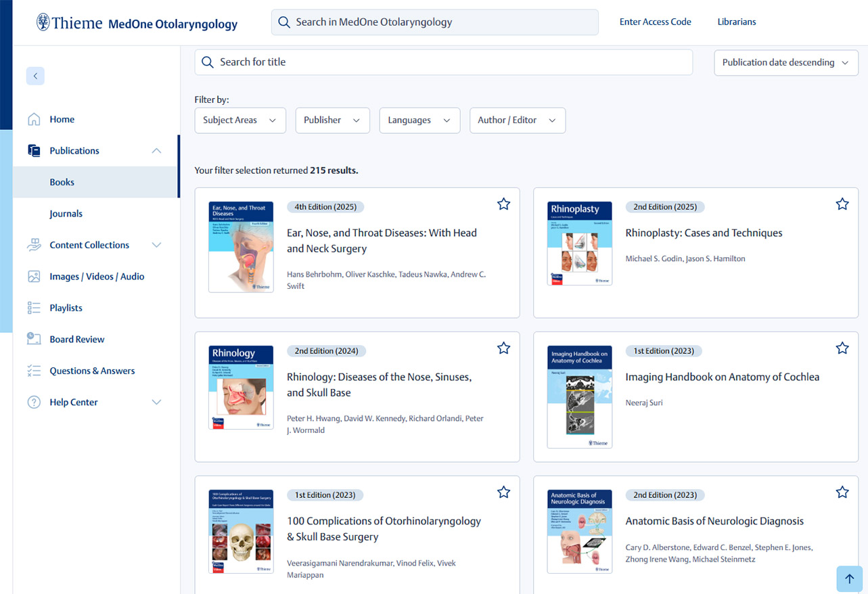Screen dimensions: 868x594
Task: Select Books under Publications
Action: (62, 183)
